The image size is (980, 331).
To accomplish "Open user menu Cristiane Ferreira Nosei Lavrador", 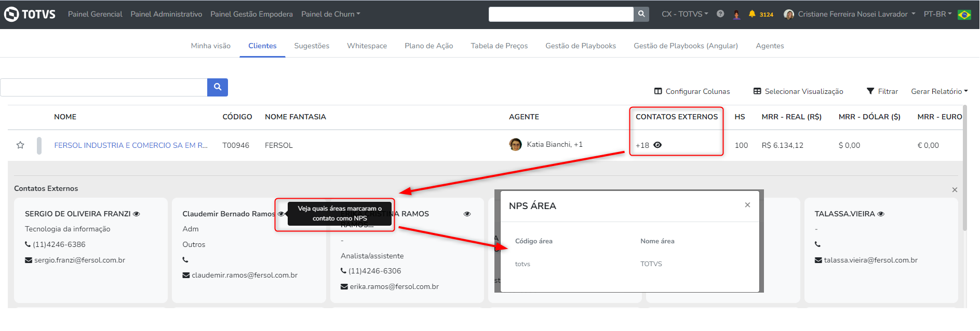I will [x=850, y=14].
